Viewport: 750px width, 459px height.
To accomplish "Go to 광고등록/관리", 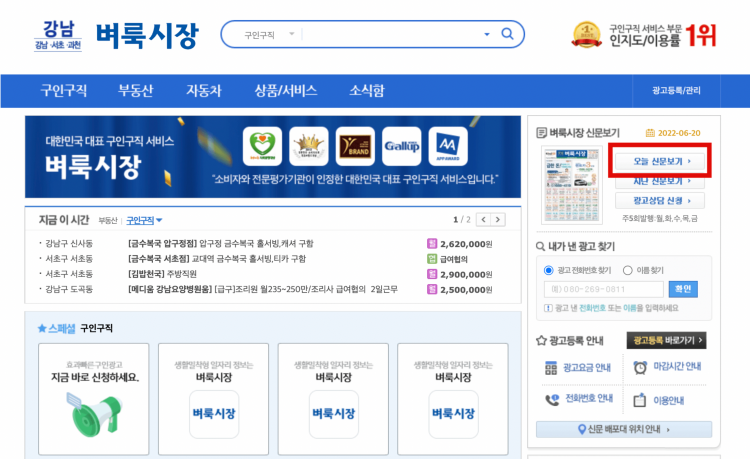I will pos(676,90).
